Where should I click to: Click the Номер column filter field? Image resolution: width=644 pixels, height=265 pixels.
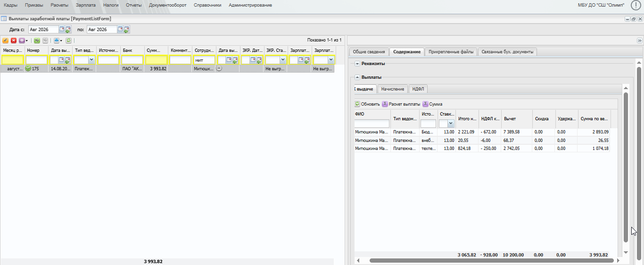[36, 60]
